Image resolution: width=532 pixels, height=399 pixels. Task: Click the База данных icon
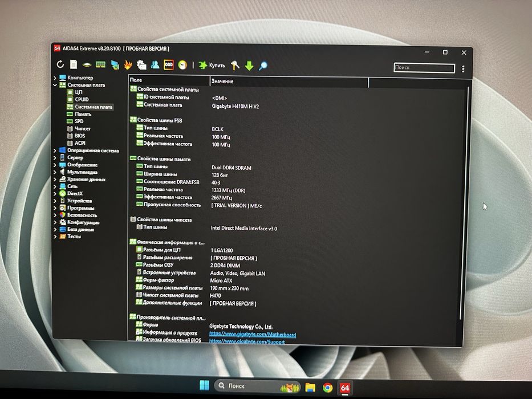click(x=63, y=229)
